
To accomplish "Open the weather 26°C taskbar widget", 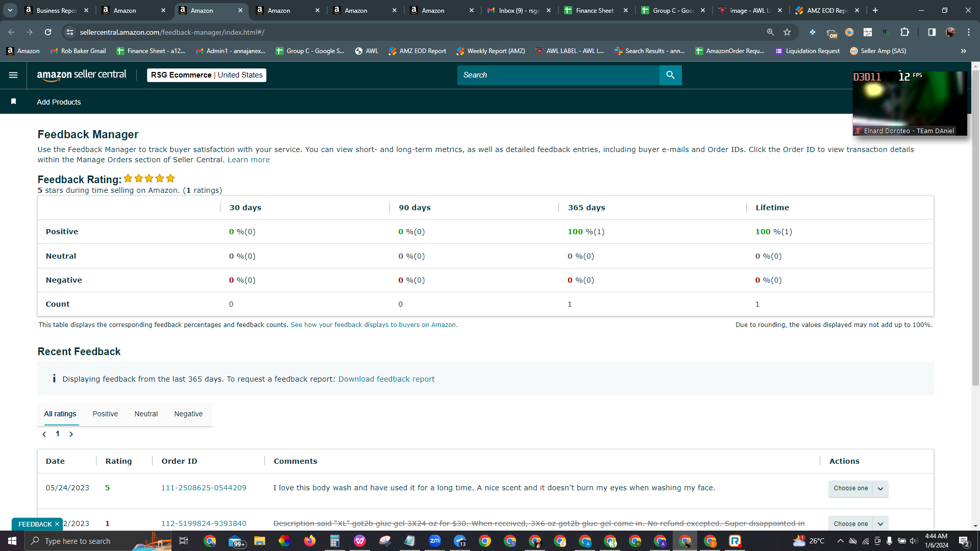I will tap(808, 541).
